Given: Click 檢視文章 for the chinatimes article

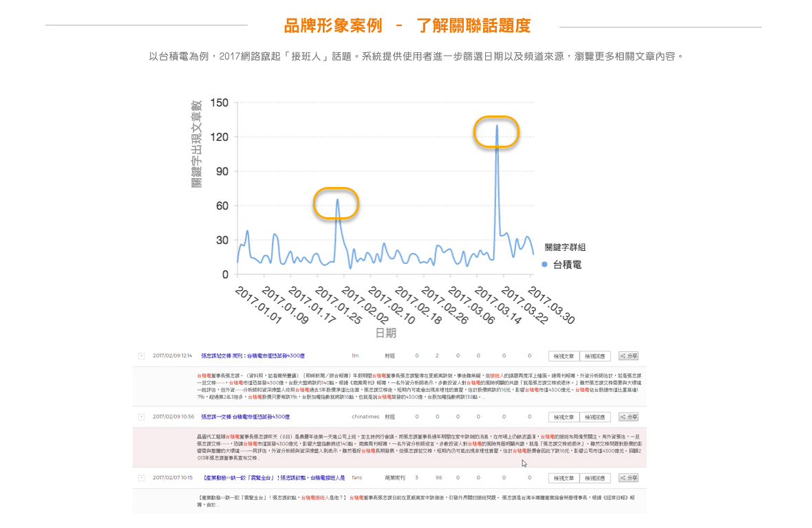Looking at the screenshot, I should pos(564,417).
